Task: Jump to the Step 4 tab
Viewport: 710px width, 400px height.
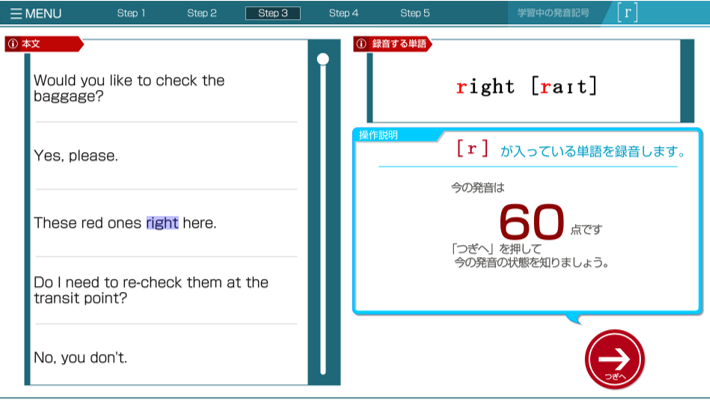Action: click(x=344, y=13)
